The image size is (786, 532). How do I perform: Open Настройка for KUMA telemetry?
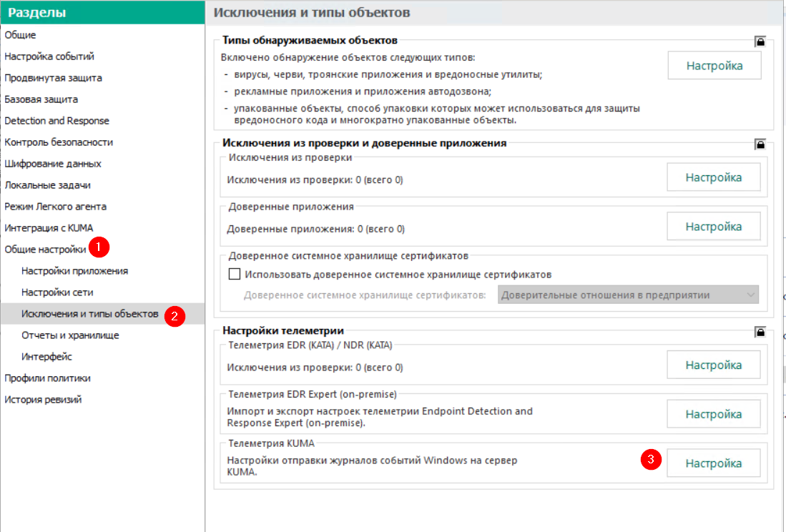pyautogui.click(x=713, y=463)
